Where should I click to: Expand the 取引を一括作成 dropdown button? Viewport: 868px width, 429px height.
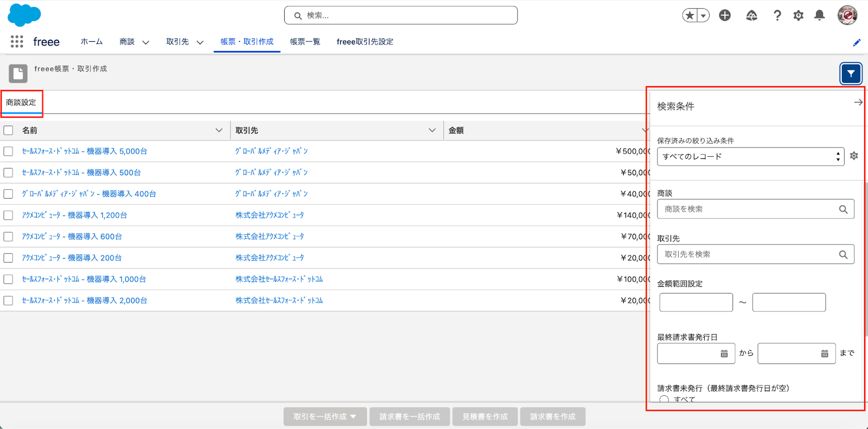click(x=325, y=417)
